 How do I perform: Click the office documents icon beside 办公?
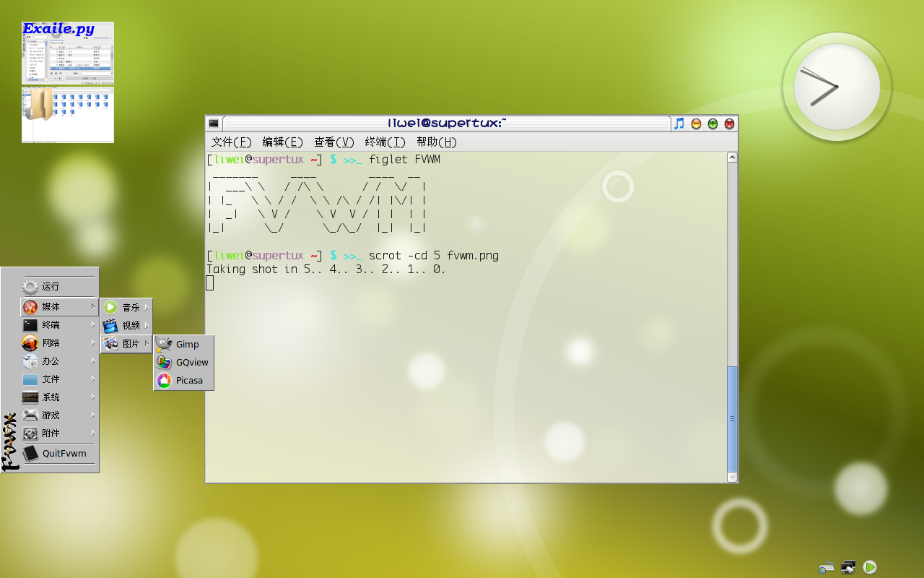[30, 361]
